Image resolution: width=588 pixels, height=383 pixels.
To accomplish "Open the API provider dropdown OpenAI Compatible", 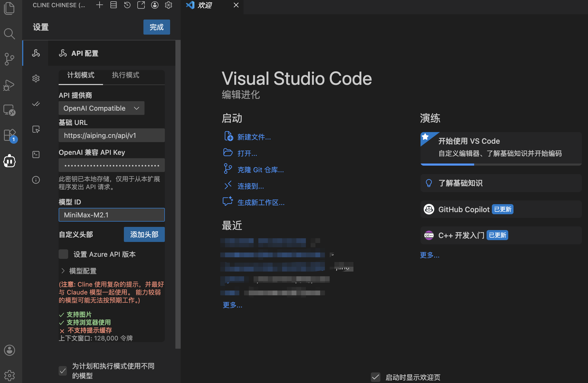I will (x=101, y=108).
